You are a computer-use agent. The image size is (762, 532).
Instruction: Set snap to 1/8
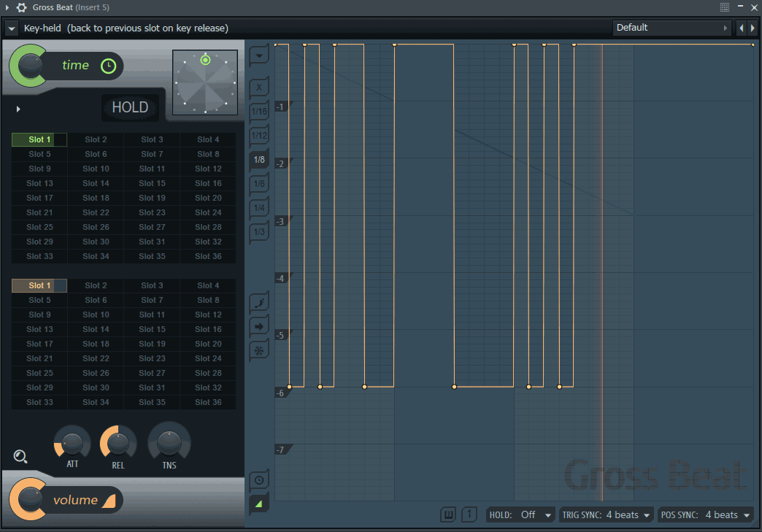pos(259,159)
